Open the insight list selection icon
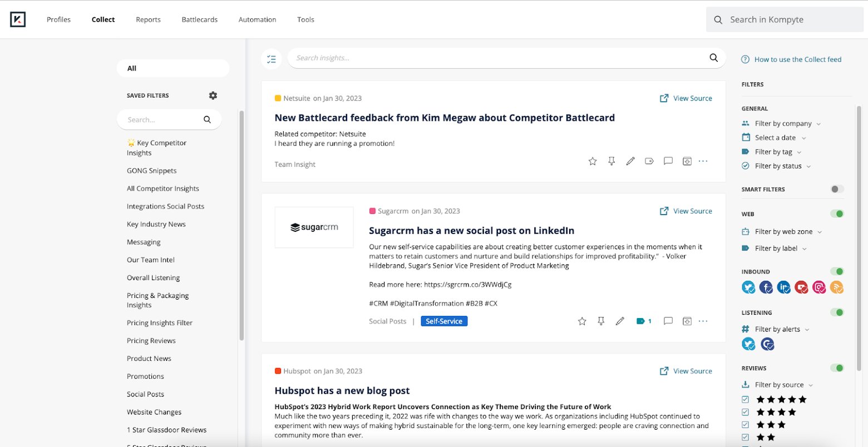 click(x=272, y=58)
